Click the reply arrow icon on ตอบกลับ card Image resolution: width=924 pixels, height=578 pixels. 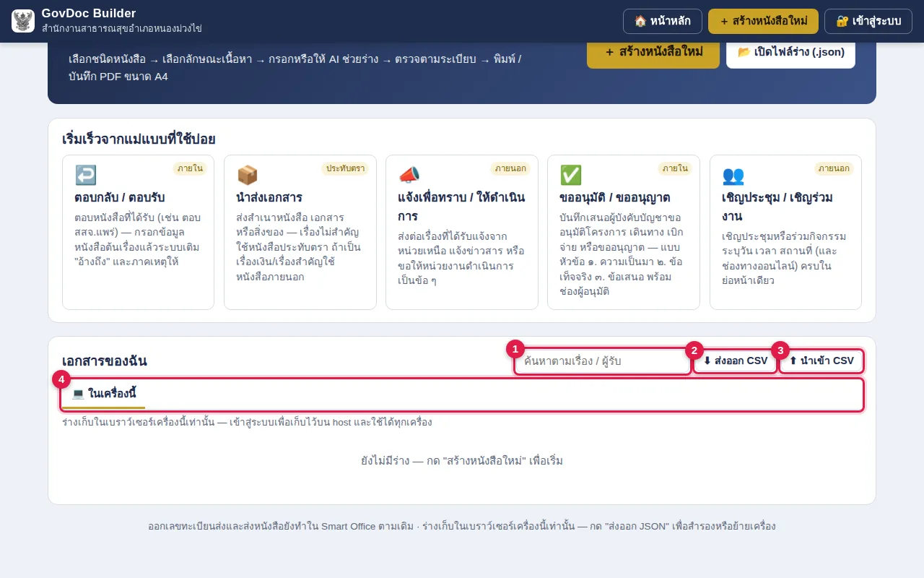coord(86,175)
